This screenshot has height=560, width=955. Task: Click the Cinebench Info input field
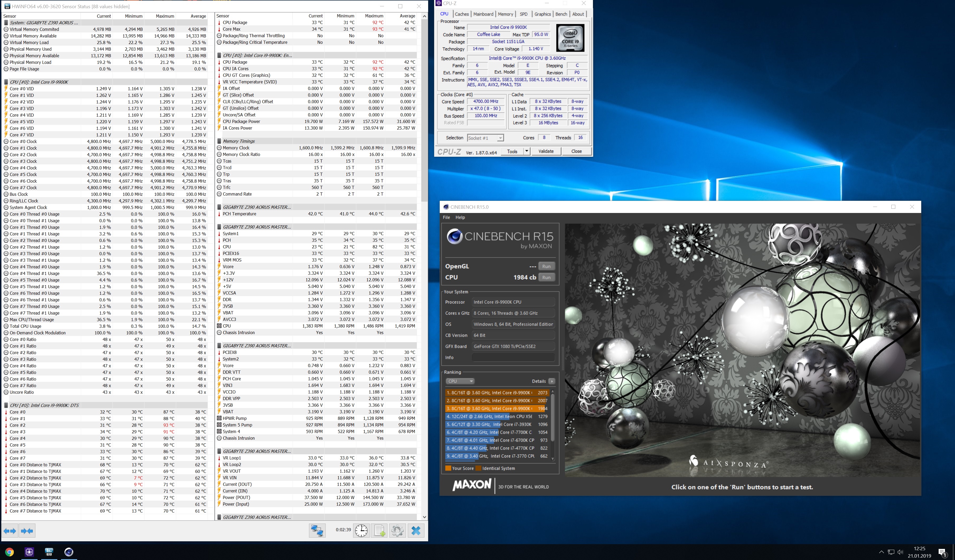[513, 357]
